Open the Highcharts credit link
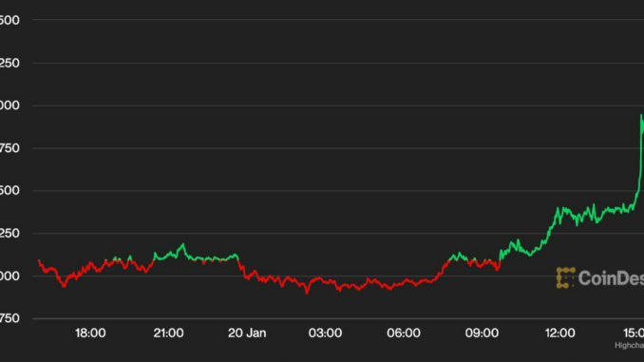The width and height of the screenshot is (644, 362). click(629, 346)
